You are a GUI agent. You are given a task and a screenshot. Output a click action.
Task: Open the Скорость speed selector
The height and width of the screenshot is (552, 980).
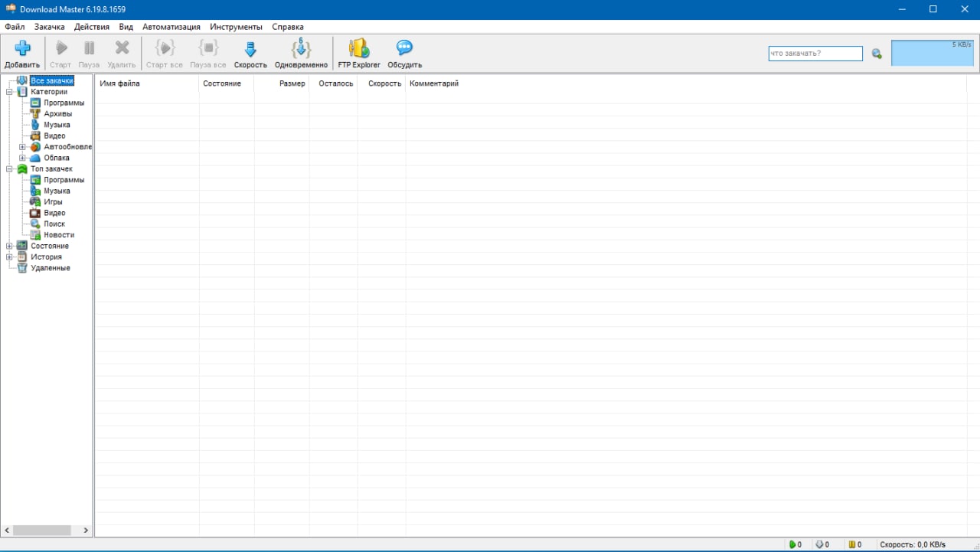[x=250, y=54]
